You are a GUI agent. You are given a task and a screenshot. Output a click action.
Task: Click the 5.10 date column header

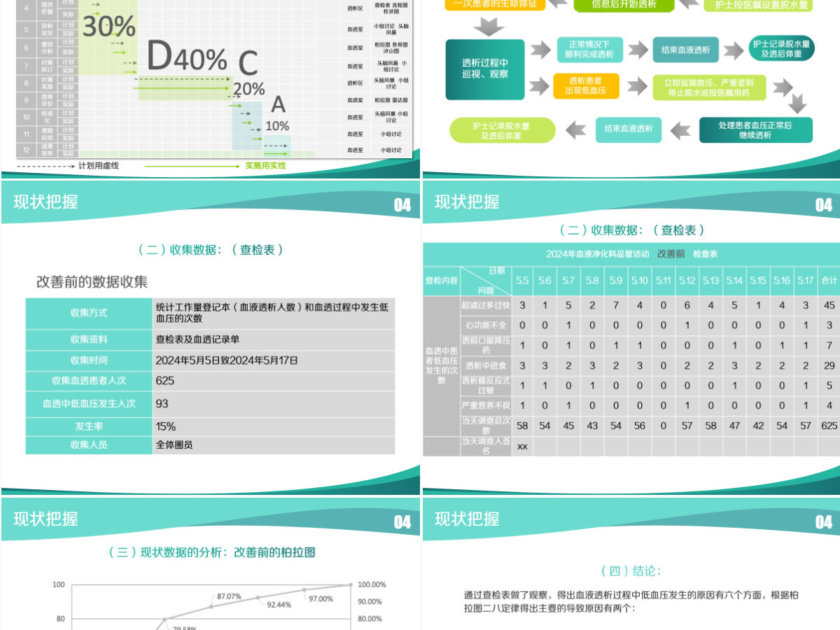tap(640, 280)
